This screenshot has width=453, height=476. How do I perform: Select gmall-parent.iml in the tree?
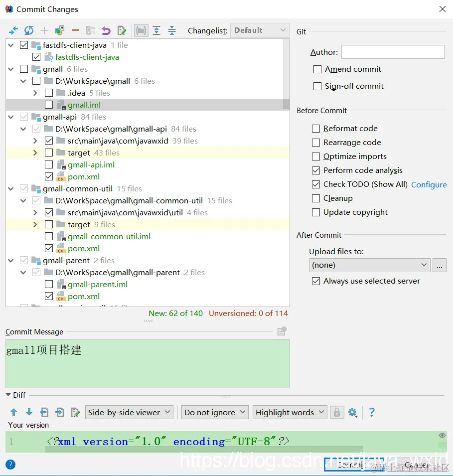click(x=98, y=285)
